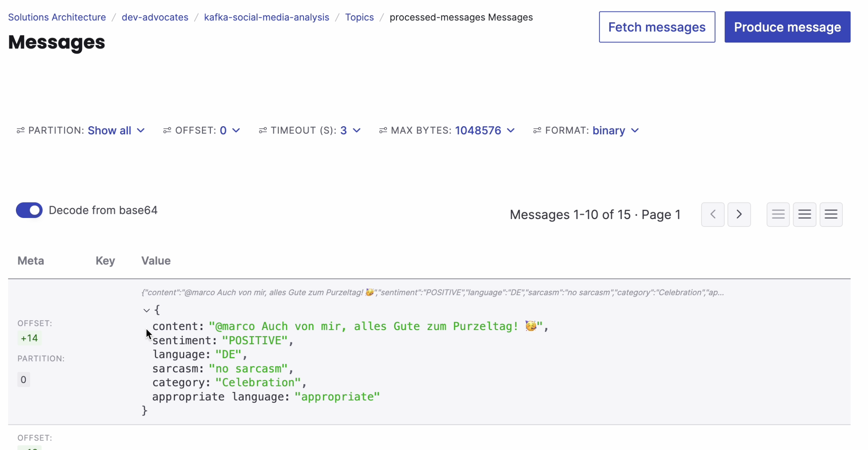Select the last message display density icon

(831, 214)
